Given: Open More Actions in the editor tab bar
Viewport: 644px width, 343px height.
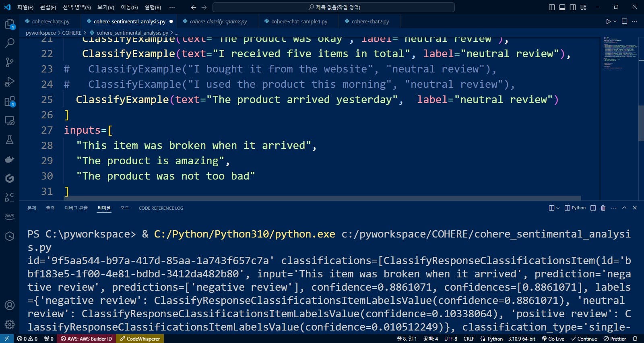Looking at the screenshot, I should tap(635, 21).
